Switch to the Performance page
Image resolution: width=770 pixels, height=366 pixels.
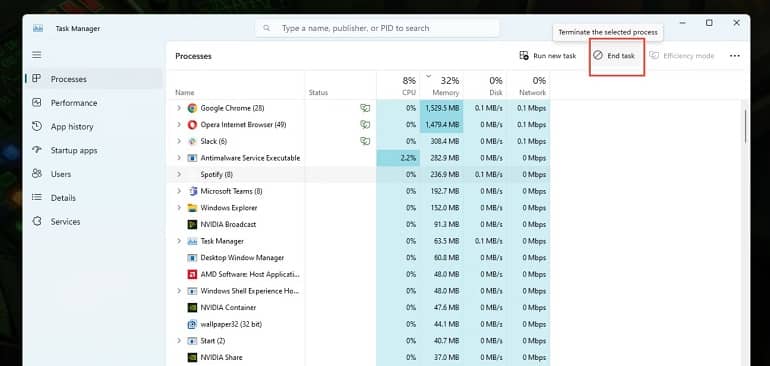(94, 103)
